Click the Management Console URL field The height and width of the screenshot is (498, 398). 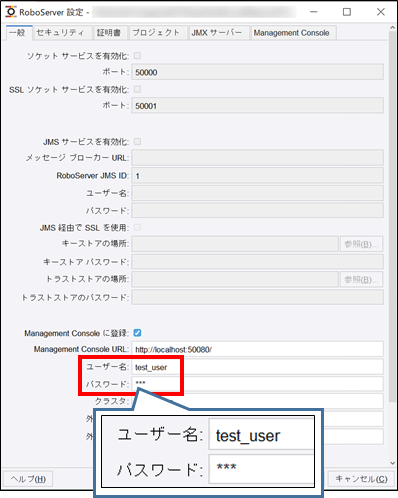click(257, 349)
